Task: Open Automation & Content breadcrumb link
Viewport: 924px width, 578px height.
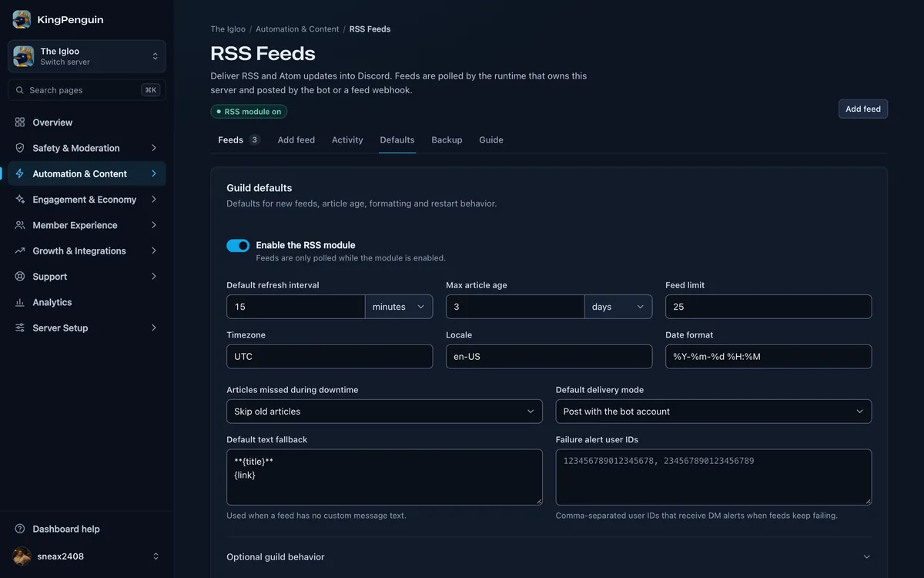Action: tap(297, 29)
